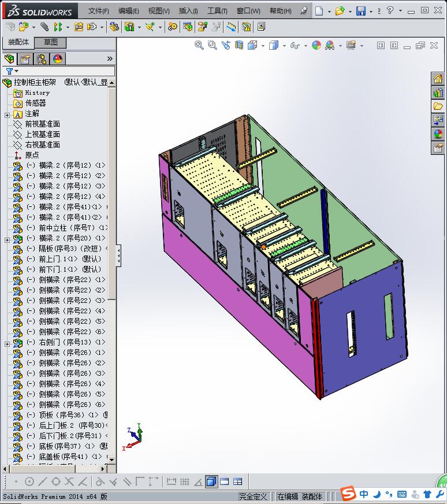Click the mate (paperclip) tool icon
The height and width of the screenshot is (504, 447).
point(44,27)
